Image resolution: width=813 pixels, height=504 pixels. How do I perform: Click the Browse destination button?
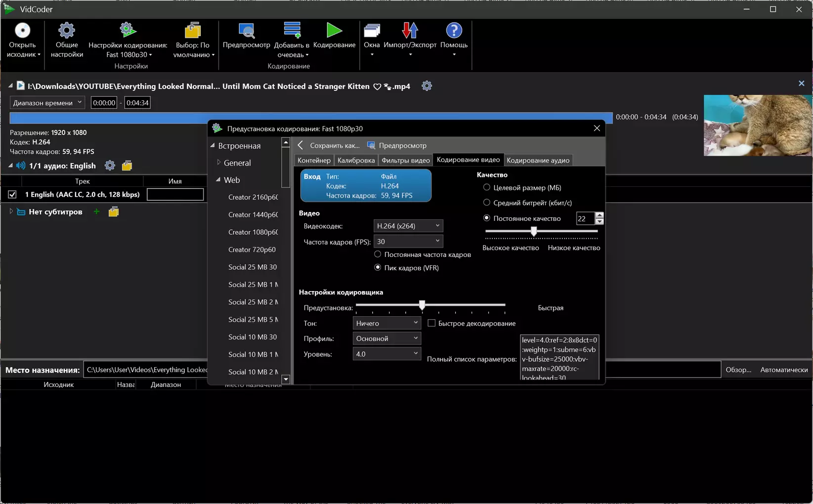738,370
